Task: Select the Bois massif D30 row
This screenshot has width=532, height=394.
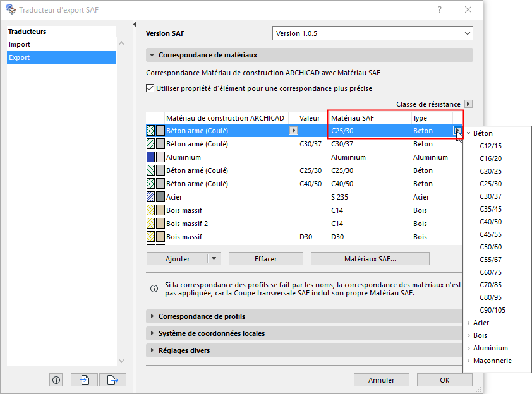Action: click(x=304, y=237)
